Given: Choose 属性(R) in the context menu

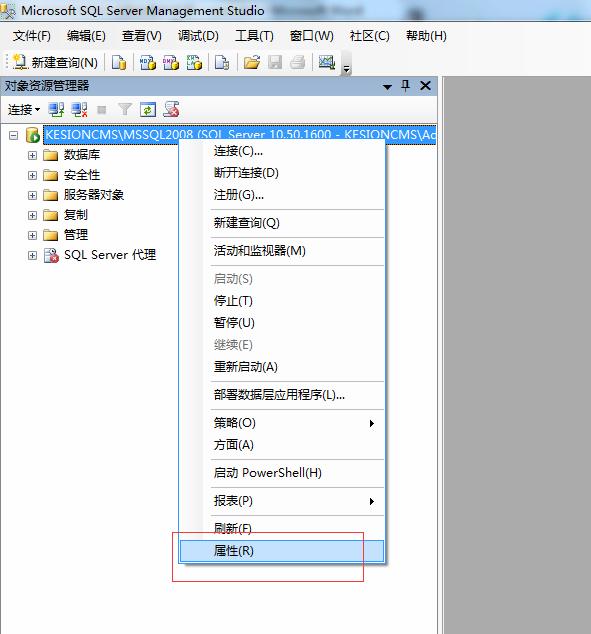Looking at the screenshot, I should click(282, 551).
